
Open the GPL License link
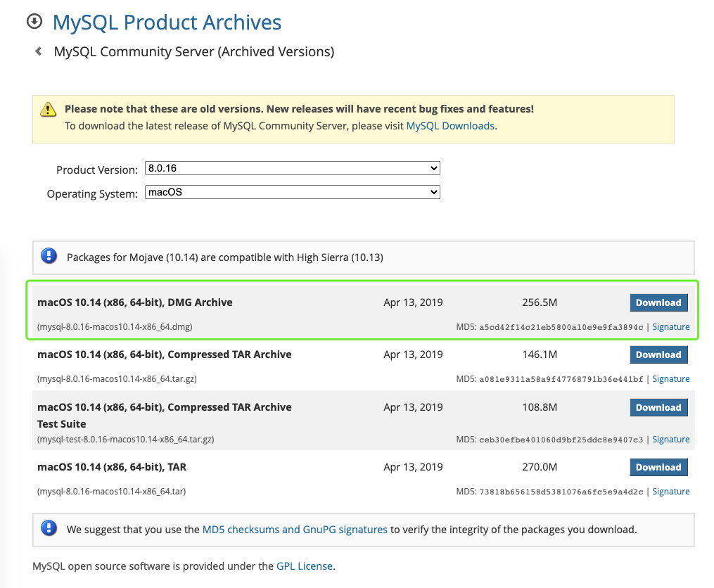click(x=305, y=566)
